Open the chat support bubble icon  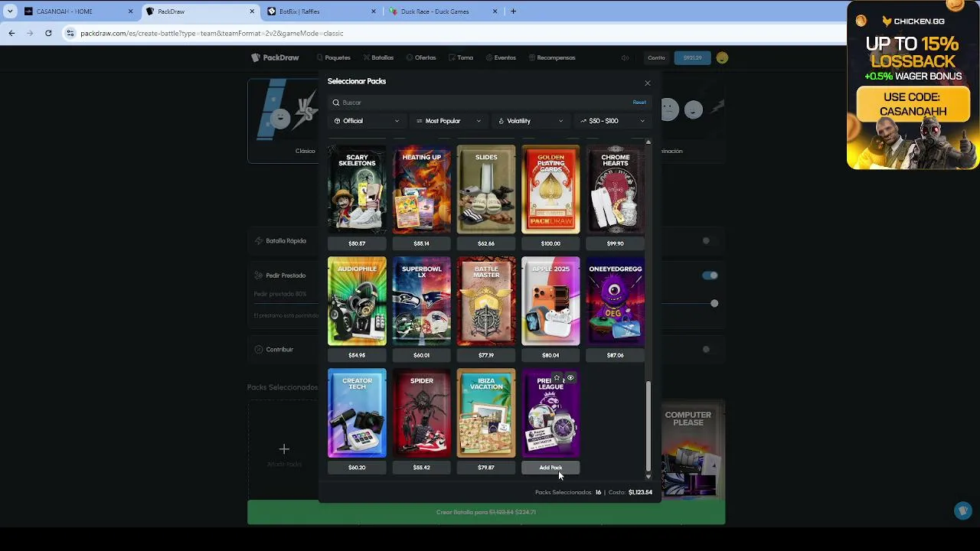pyautogui.click(x=963, y=510)
